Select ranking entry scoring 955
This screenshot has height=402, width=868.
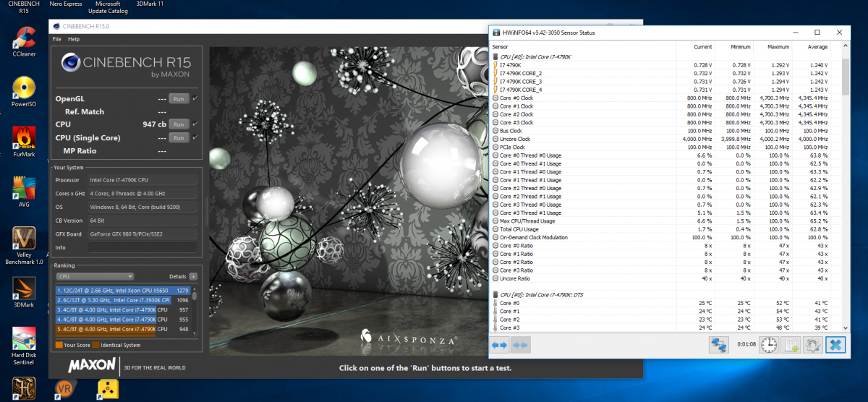pyautogui.click(x=122, y=319)
